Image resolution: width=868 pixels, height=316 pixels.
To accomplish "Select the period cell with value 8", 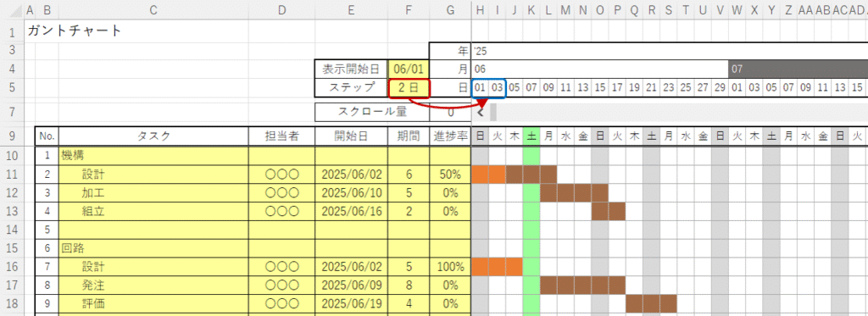I will (409, 286).
